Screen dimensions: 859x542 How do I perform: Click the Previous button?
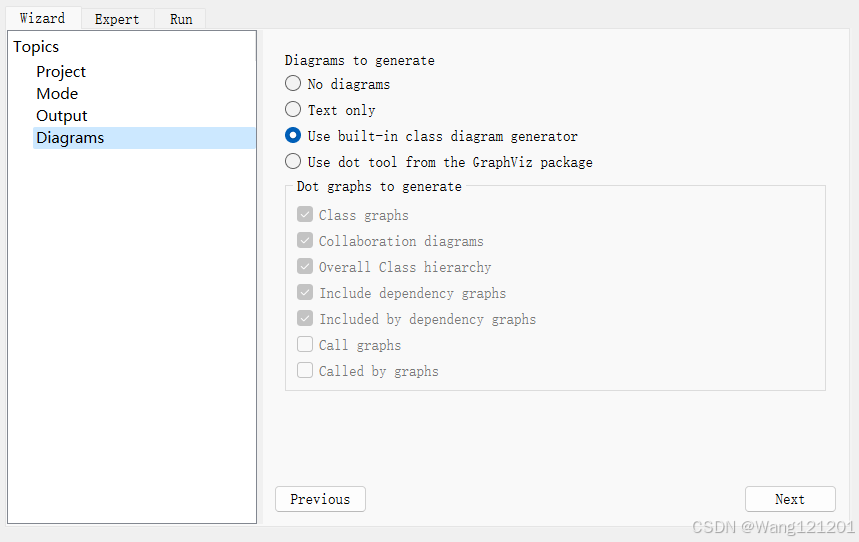pyautogui.click(x=320, y=499)
